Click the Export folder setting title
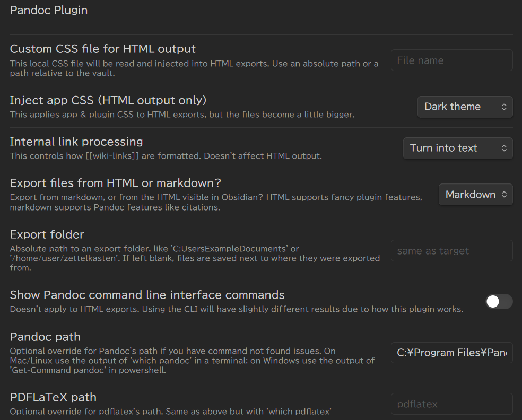Viewport: 522px width, 420px height. (x=47, y=234)
